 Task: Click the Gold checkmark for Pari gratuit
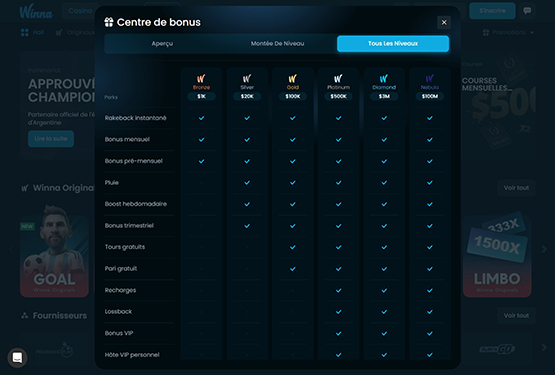pyautogui.click(x=292, y=269)
